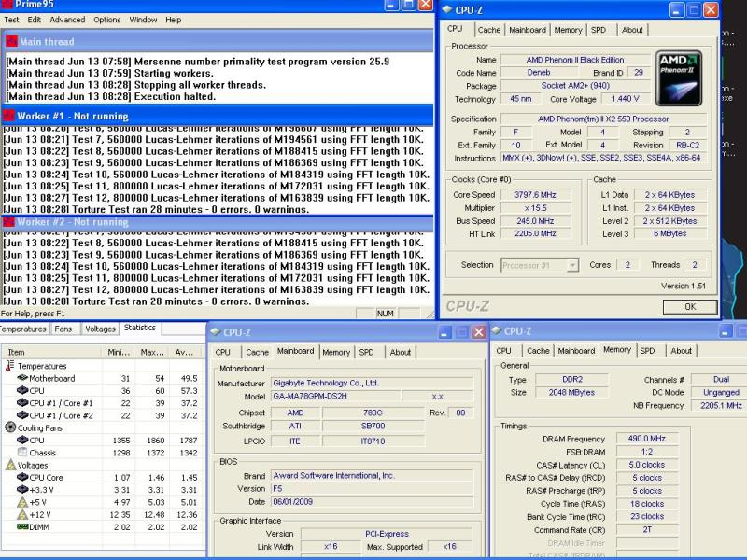This screenshot has height=560, width=747.
Task: Select About tab in CPU-Z Memory window
Action: point(681,351)
